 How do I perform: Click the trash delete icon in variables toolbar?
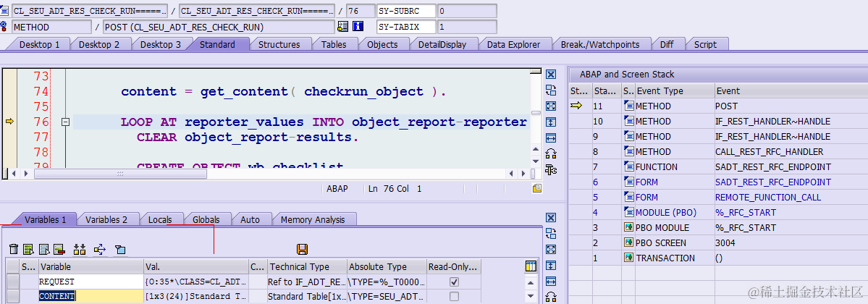pyautogui.click(x=14, y=250)
